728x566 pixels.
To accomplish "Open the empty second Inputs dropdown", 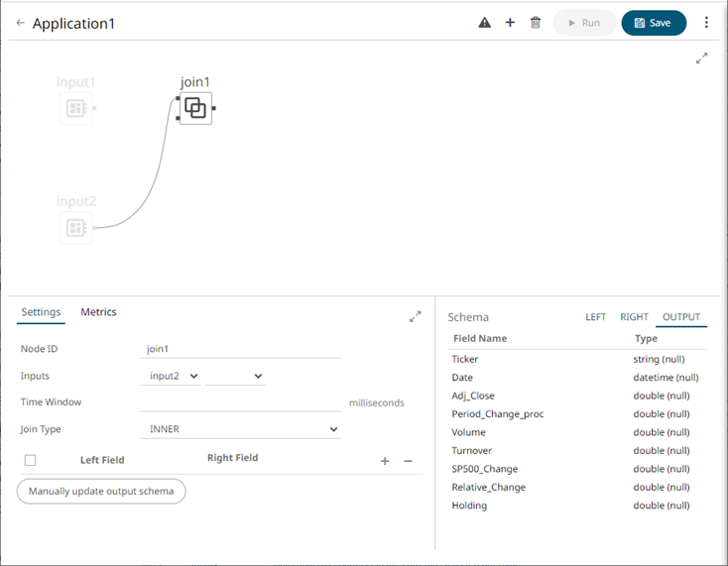I will 235,377.
